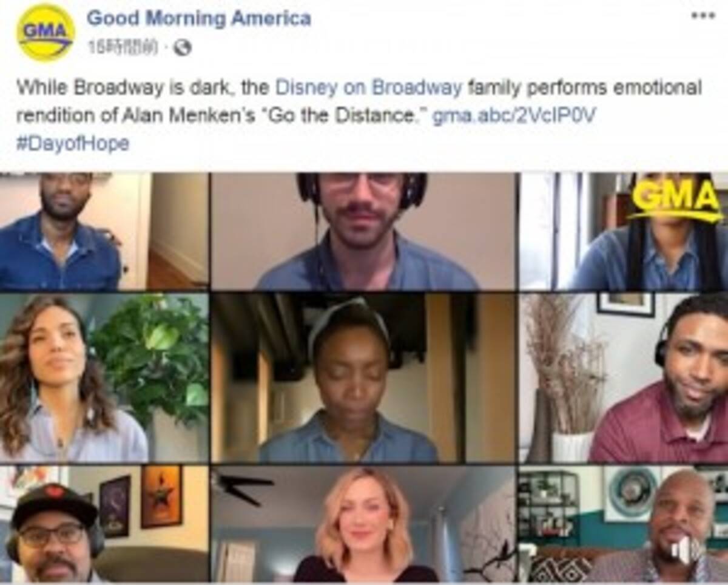Select the man in black cap tile
This screenshot has height=585, width=728.
[104, 524]
